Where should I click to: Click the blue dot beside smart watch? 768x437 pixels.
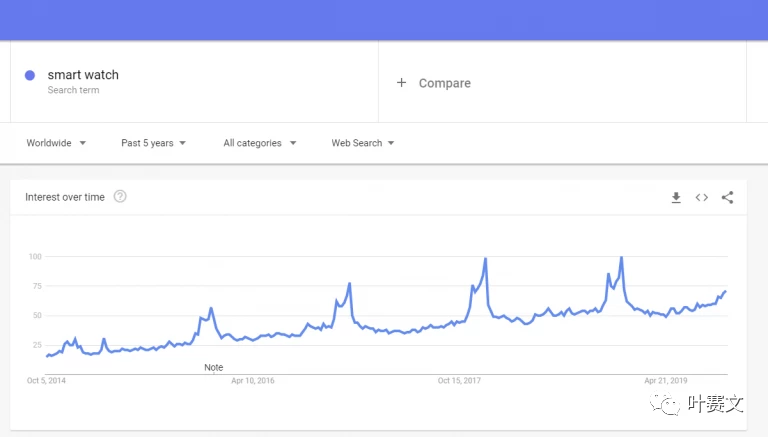point(30,75)
